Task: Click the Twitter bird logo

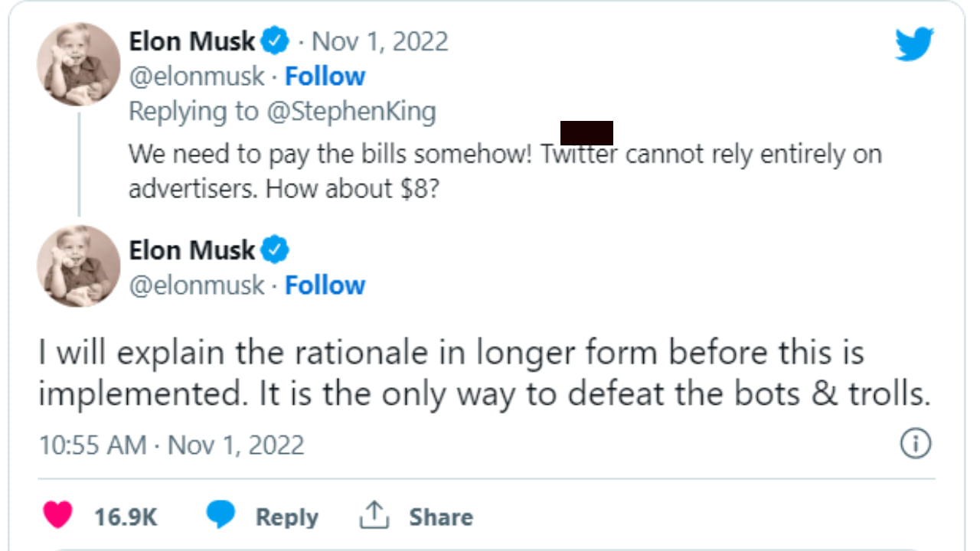Action: 914,44
